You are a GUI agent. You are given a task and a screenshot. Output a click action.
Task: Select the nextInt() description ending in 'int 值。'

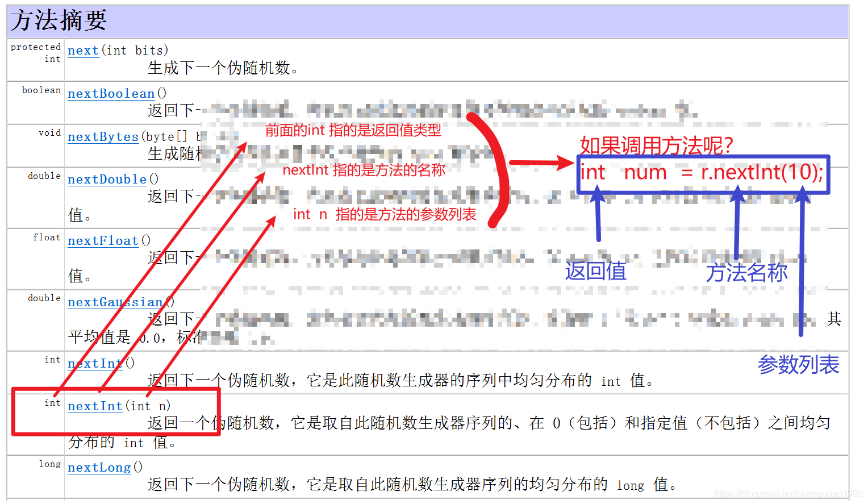click(x=400, y=381)
